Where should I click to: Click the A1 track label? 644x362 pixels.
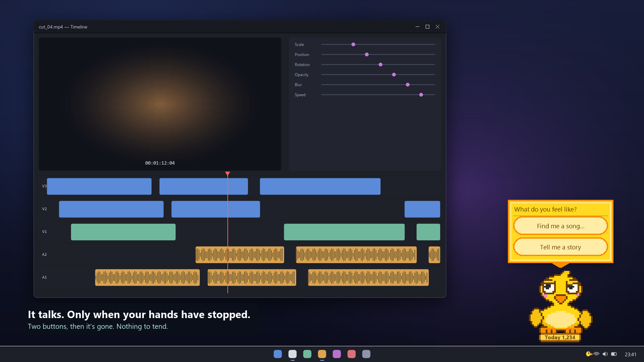[x=44, y=277]
